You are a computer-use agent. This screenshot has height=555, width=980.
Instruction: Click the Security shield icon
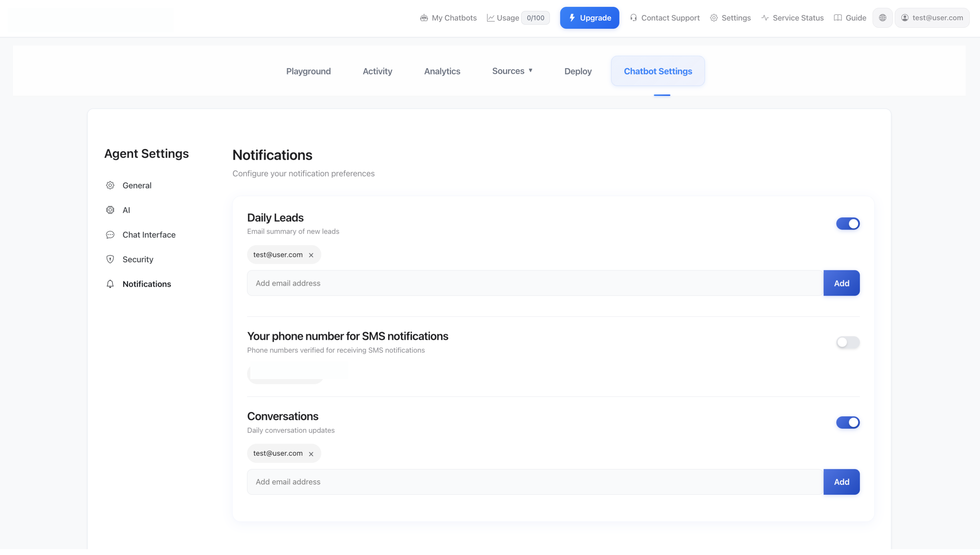110,259
